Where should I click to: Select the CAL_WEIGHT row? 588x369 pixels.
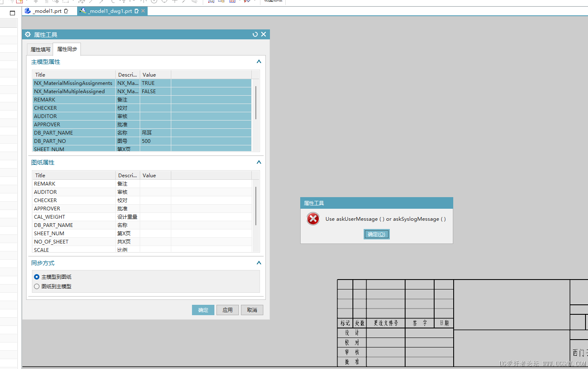click(x=142, y=217)
